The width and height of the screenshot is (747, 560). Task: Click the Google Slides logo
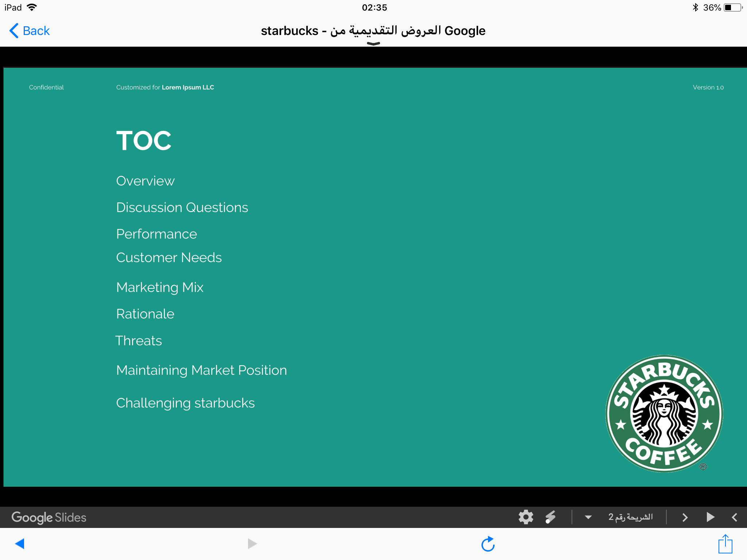click(x=49, y=518)
